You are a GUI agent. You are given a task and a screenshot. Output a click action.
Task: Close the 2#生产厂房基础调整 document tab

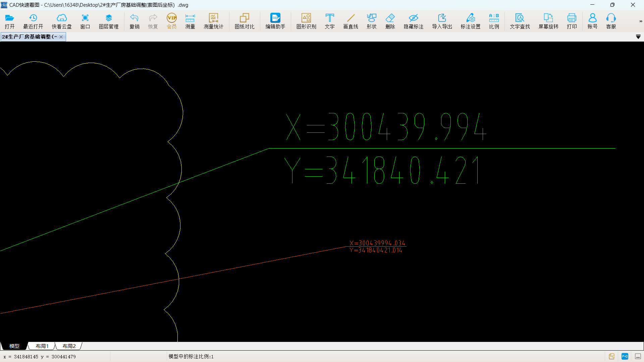coord(61,37)
